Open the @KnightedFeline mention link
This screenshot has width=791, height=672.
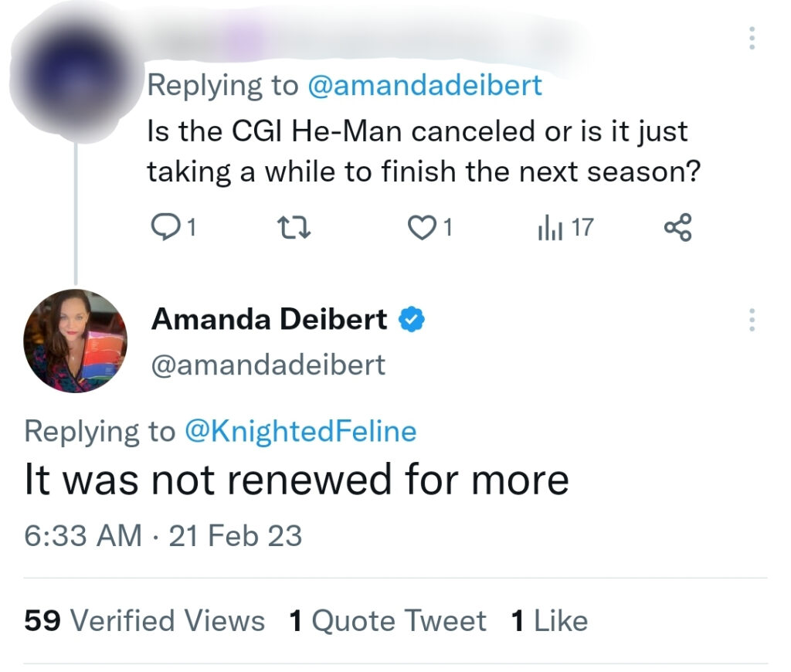coord(301,431)
